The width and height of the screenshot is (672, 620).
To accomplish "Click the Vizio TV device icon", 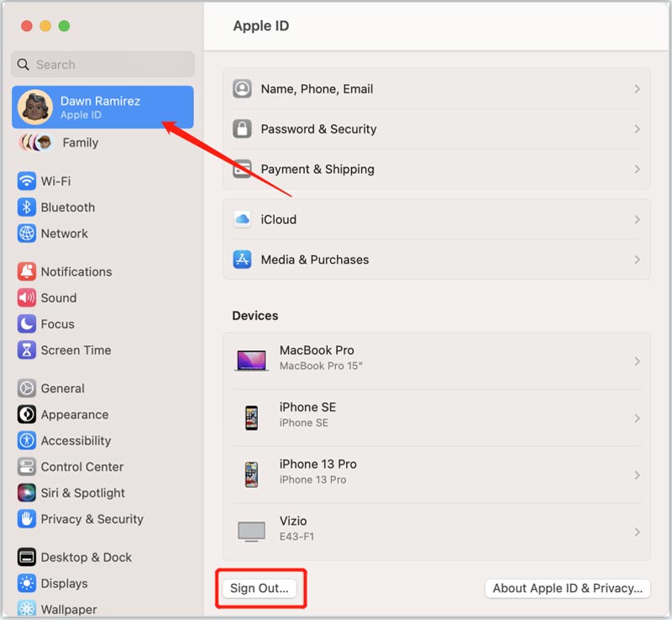I will coord(251,532).
